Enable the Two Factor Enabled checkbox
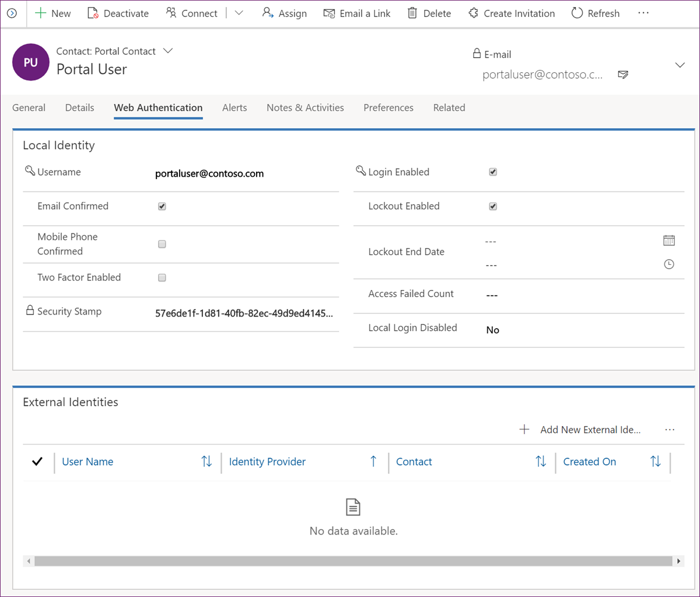The image size is (700, 597). pos(162,278)
